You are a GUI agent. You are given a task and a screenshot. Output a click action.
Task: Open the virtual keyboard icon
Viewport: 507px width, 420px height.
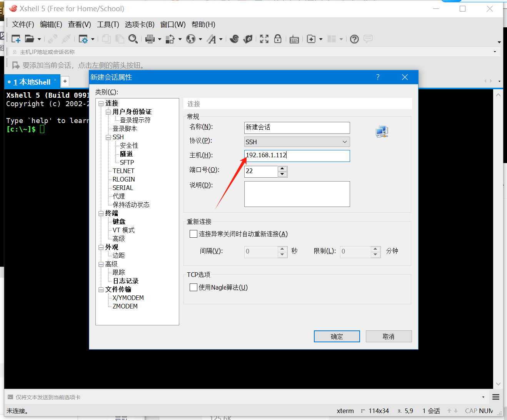294,38
